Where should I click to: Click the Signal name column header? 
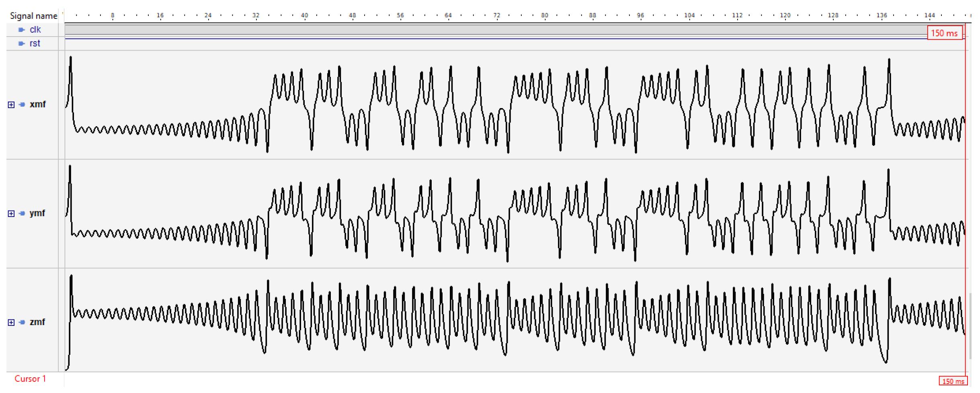33,16
